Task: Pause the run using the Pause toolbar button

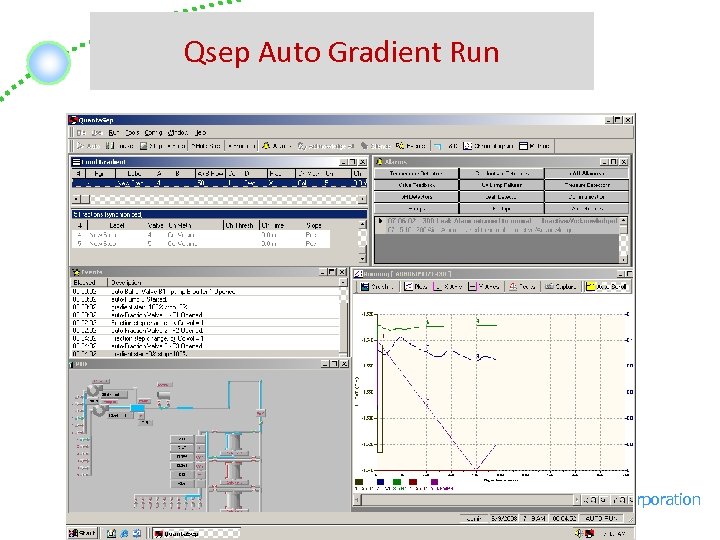Action: coord(119,146)
